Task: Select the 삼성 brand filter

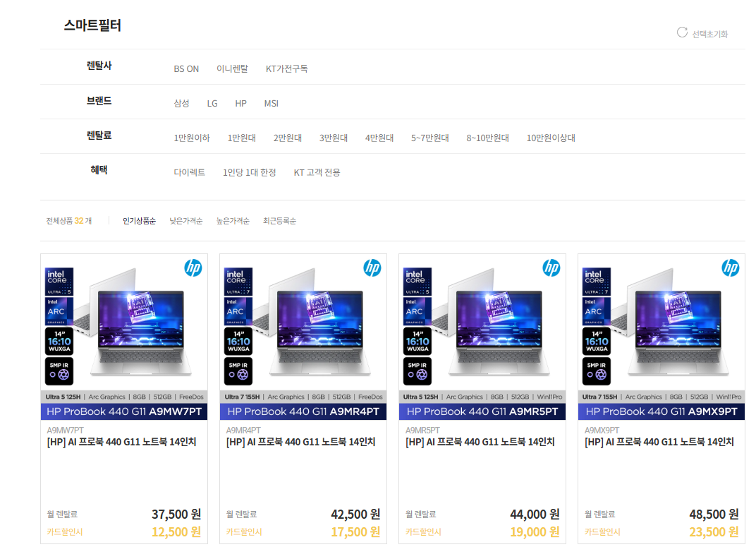Action: (x=181, y=103)
